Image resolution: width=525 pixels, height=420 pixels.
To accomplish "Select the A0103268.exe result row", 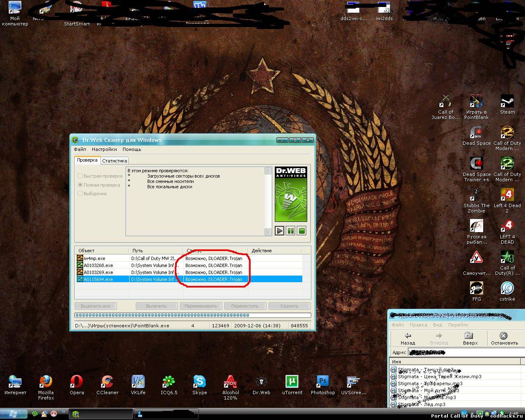I will (189, 265).
